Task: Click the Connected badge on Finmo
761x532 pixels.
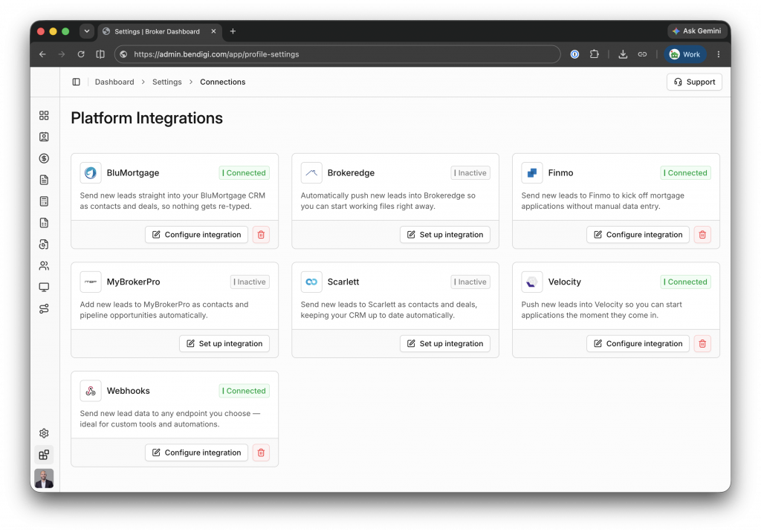Action: [685, 173]
